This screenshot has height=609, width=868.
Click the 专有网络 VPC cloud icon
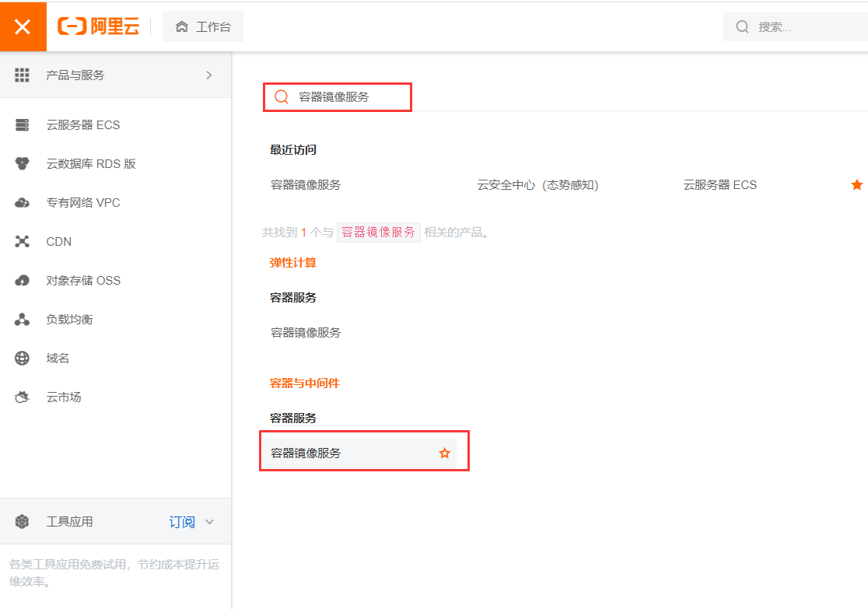(22, 203)
